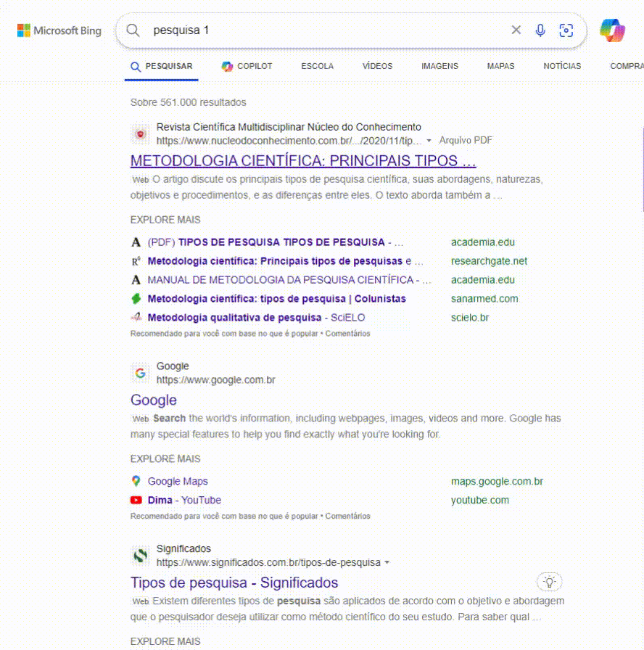This screenshot has height=650, width=644.
Task: Click ResearchGate icon beside Metodologia científica link
Action: [136, 261]
